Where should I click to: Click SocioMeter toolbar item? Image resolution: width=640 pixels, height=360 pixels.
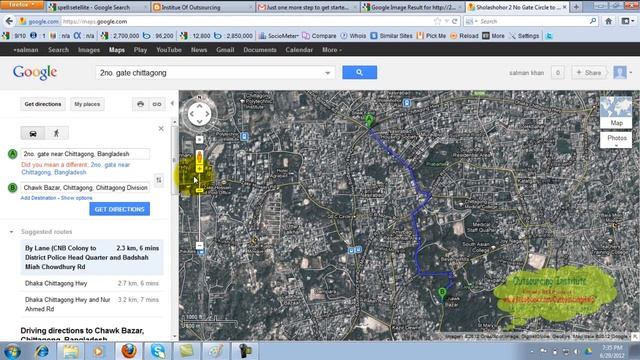(x=279, y=36)
